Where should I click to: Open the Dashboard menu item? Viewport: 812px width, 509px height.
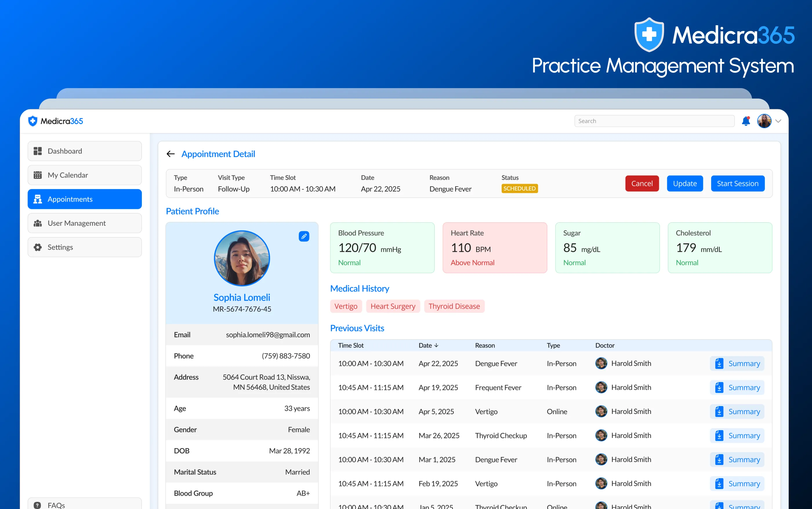coord(84,151)
